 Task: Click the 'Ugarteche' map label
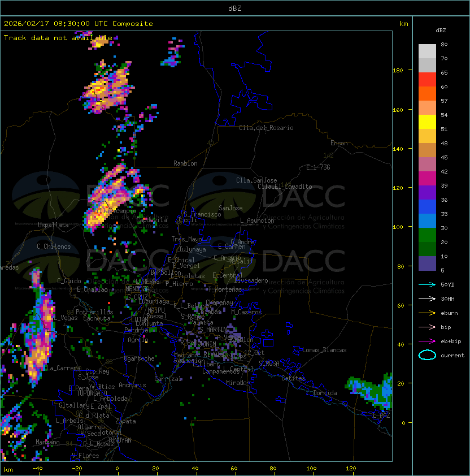[140, 359]
